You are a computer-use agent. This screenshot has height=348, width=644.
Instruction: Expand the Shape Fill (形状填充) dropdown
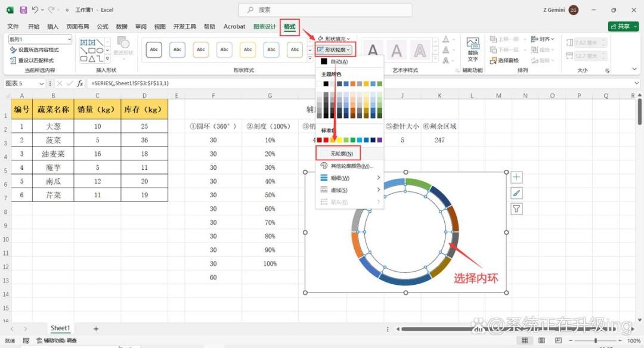click(334, 39)
